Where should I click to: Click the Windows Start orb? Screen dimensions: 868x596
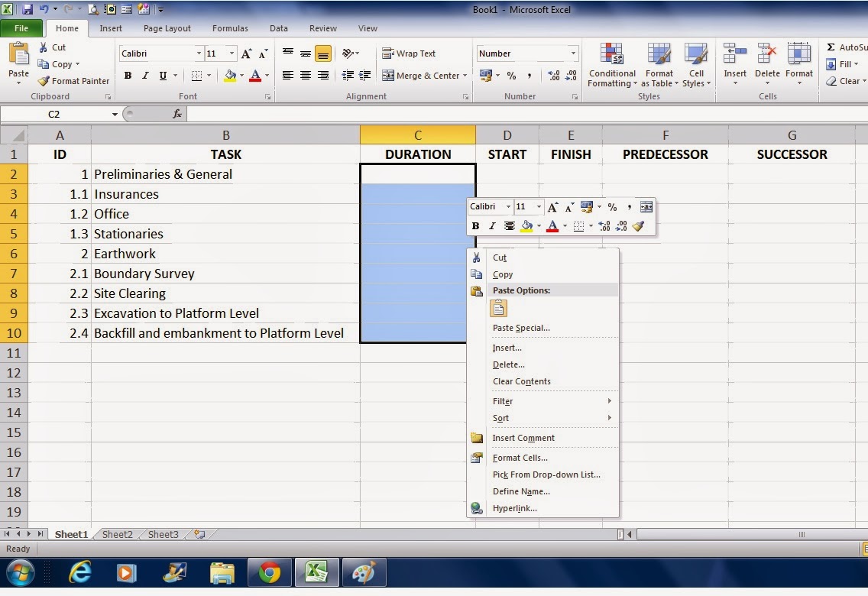tap(19, 572)
